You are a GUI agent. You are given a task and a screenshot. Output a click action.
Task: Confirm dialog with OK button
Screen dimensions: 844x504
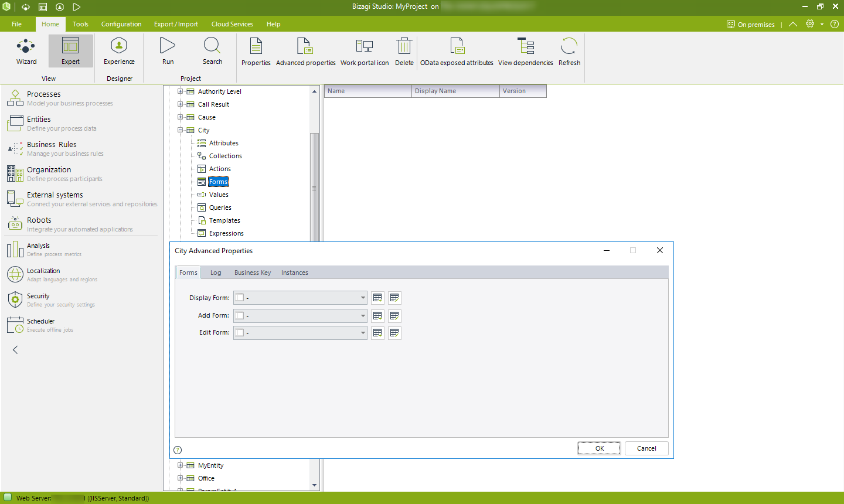599,448
